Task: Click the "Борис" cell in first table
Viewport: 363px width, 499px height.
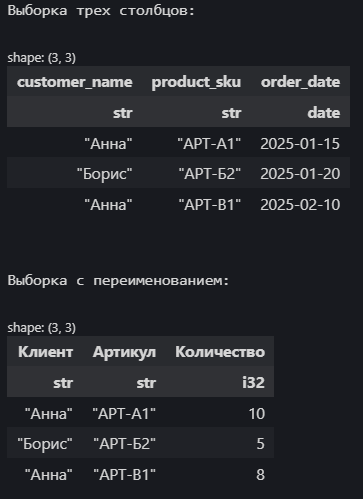Action: click(105, 174)
